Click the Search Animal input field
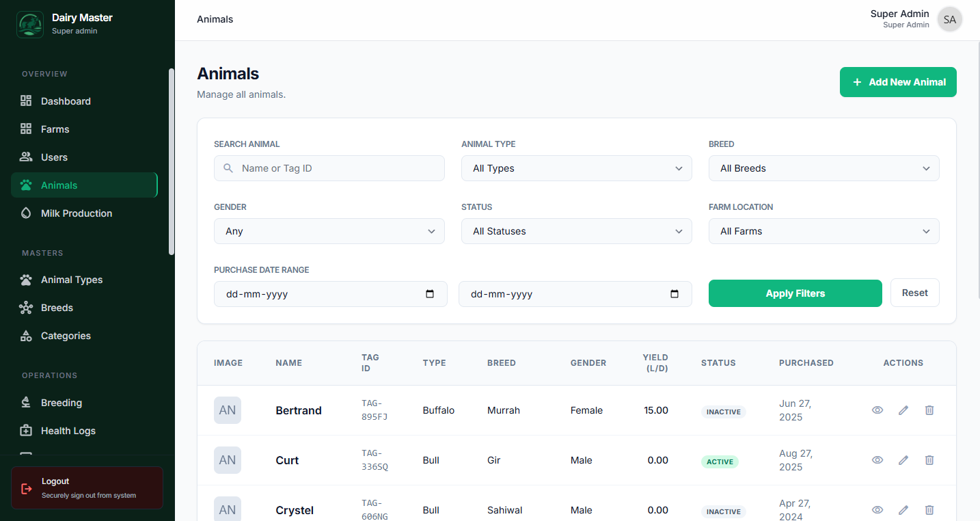980x521 pixels. point(329,168)
